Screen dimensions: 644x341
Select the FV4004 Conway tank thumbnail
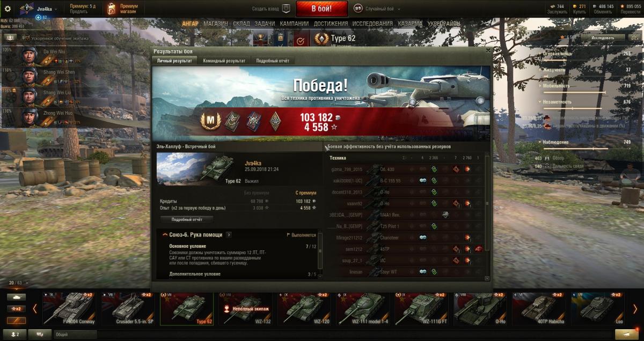click(70, 308)
